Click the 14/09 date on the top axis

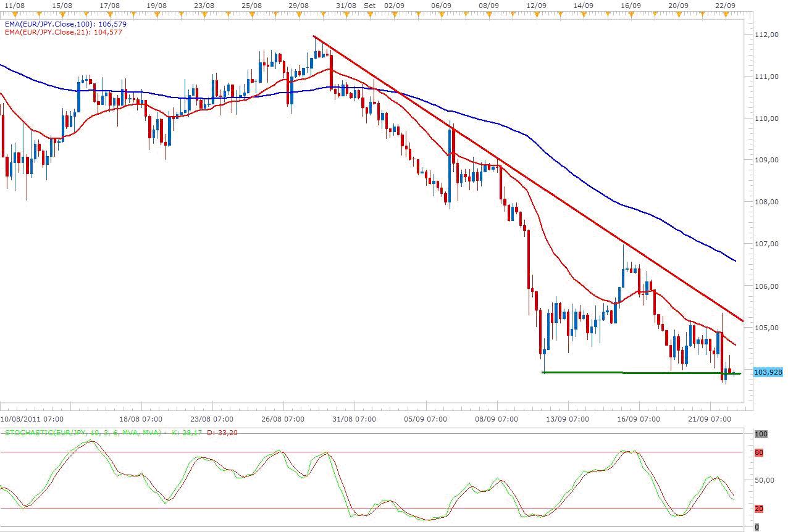point(584,4)
